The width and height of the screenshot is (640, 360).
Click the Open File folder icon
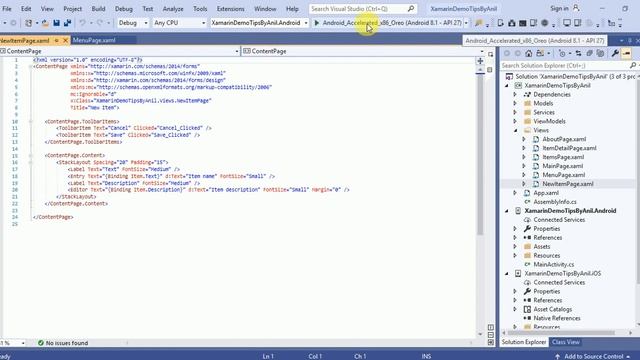pyautogui.click(x=45, y=23)
